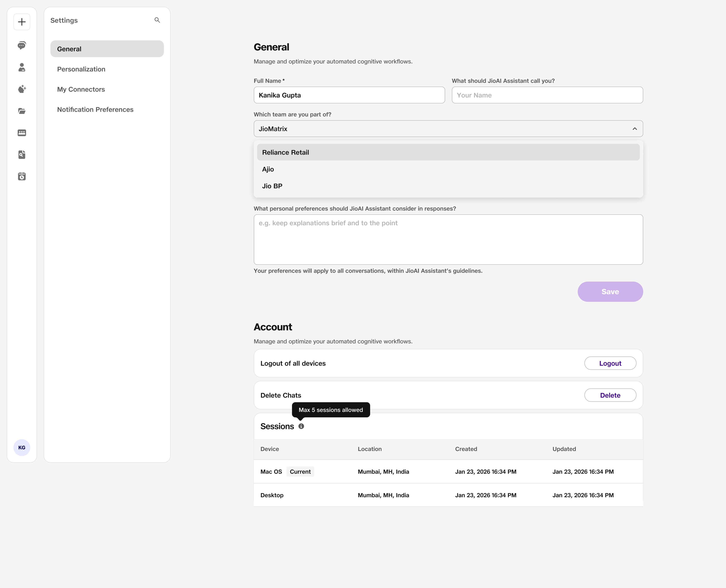The width and height of the screenshot is (726, 588).
Task: Click the 'Your preferences will apply' helper text
Action: click(368, 271)
